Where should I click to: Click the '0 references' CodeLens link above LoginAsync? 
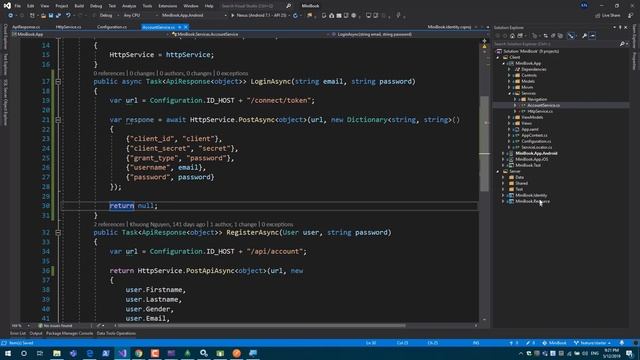[109, 73]
